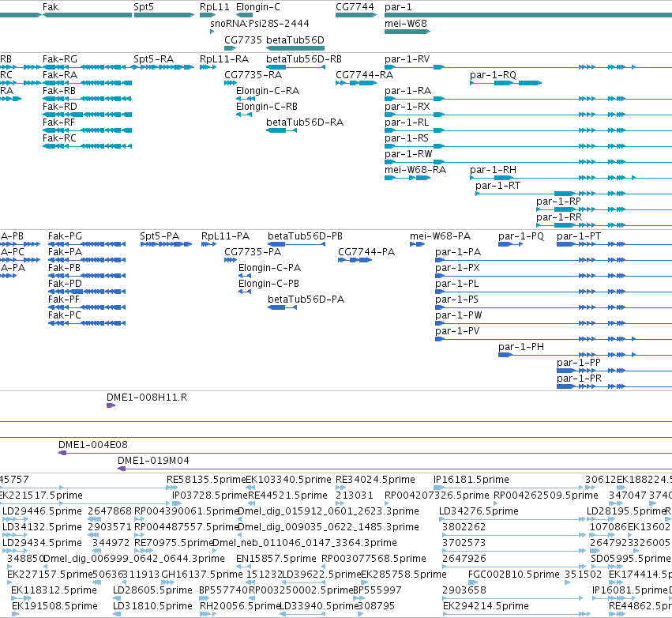
Task: Click the CG7744 gene label
Action: point(355,7)
